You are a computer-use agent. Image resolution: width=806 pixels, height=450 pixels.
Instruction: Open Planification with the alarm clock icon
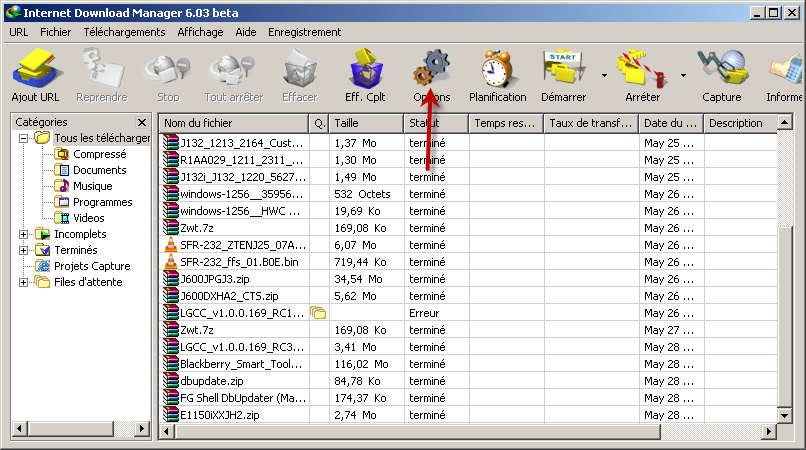point(498,68)
